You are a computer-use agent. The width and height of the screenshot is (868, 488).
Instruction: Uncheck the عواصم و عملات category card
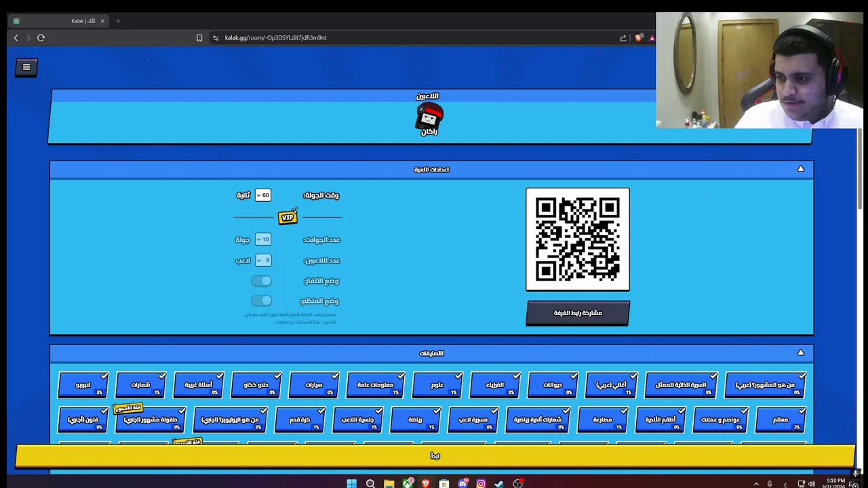coord(721,420)
